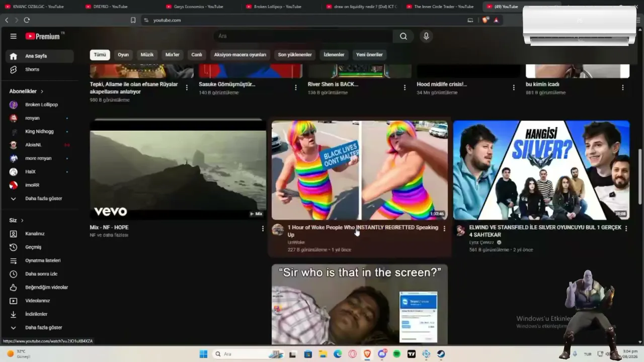Open the Siz section header

click(x=17, y=220)
